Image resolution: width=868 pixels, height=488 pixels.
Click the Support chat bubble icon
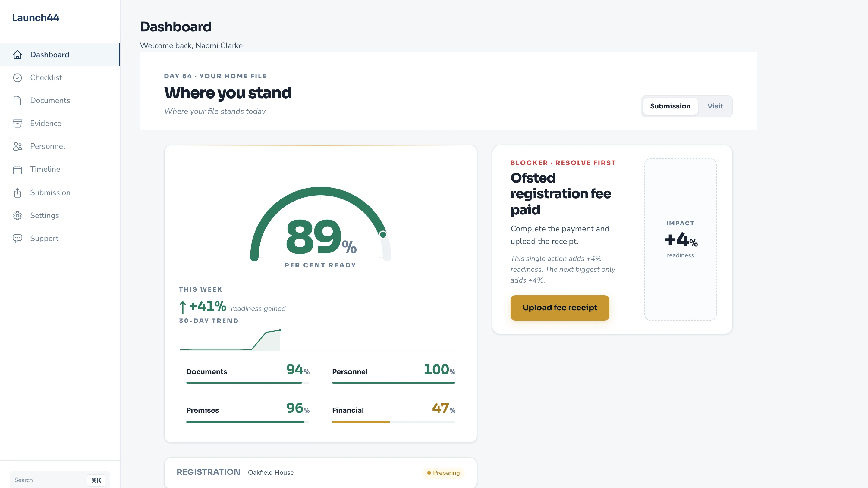click(x=17, y=239)
